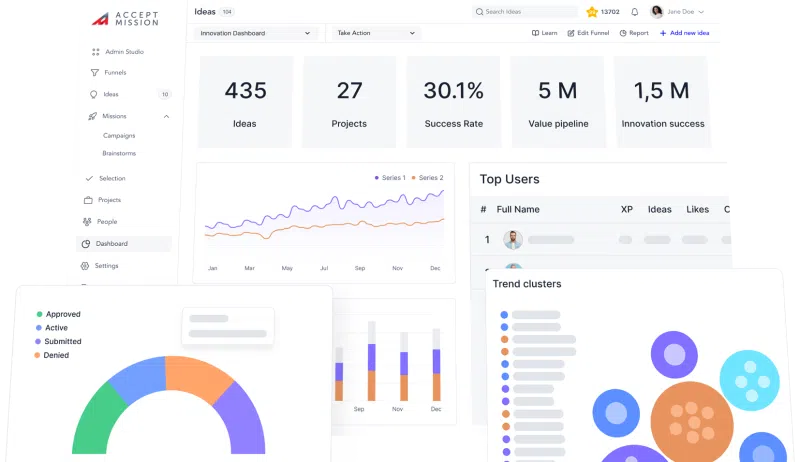Screen dimensions: 800x462
Task: Click the Projects briefcase icon
Action: pyautogui.click(x=88, y=200)
